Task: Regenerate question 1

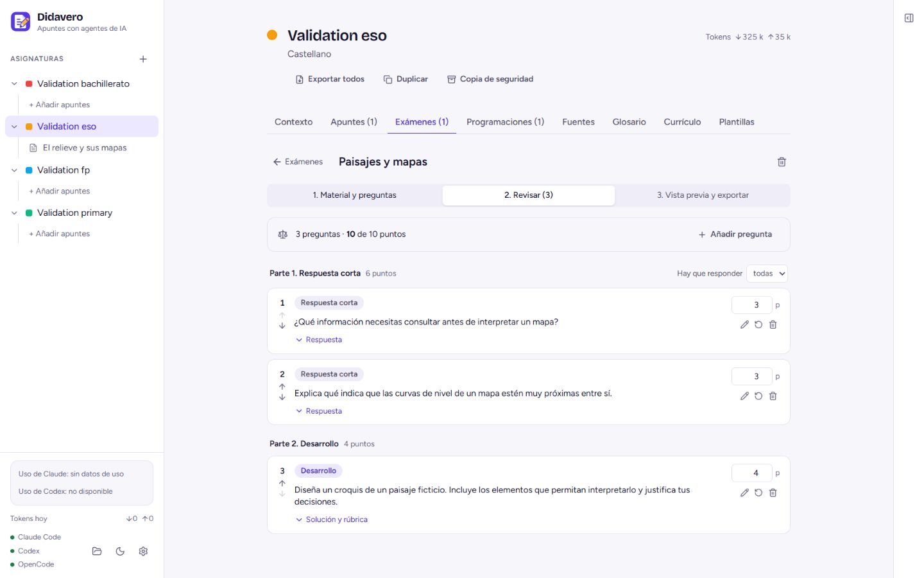Action: click(758, 325)
